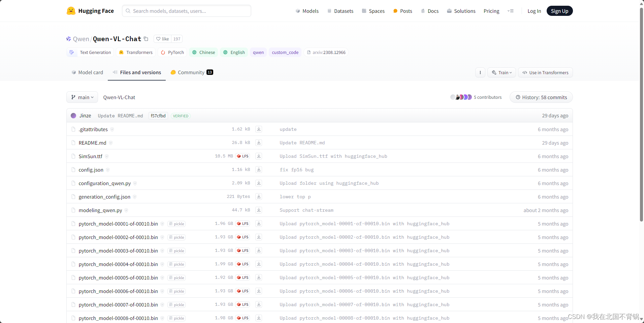Image resolution: width=644 pixels, height=323 pixels.
Task: Switch to the Model card tab
Action: coord(87,72)
